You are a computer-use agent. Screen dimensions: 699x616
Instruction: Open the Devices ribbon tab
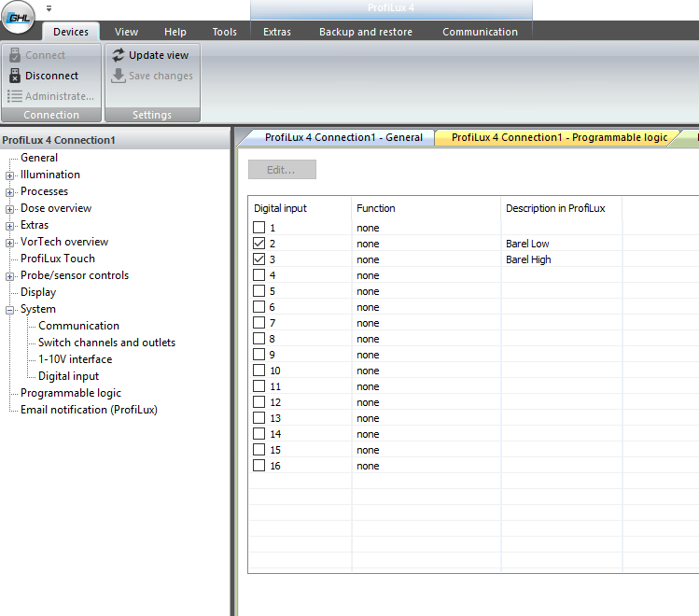coord(70,32)
